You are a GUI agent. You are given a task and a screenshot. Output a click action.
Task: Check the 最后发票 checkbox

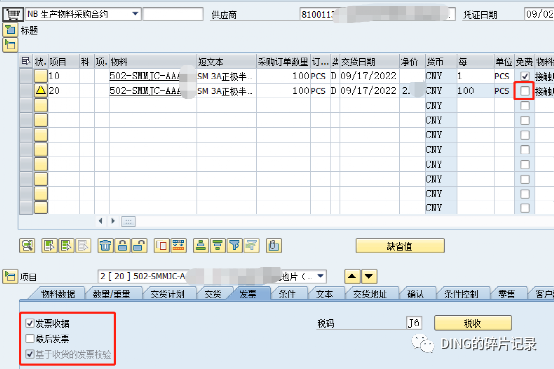tap(30, 339)
